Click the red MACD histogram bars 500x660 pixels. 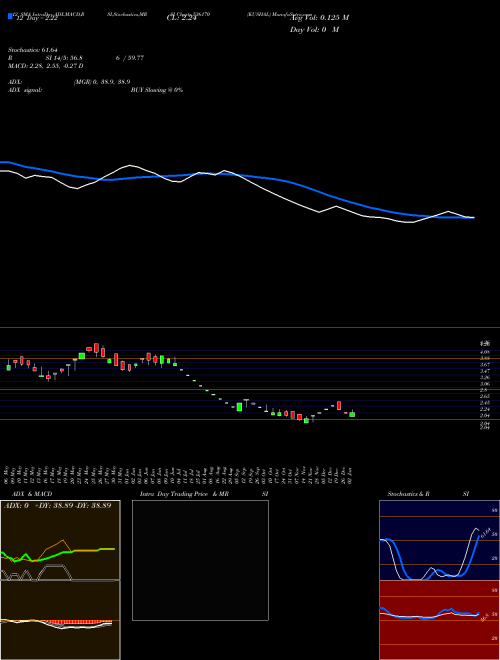coord(77,622)
